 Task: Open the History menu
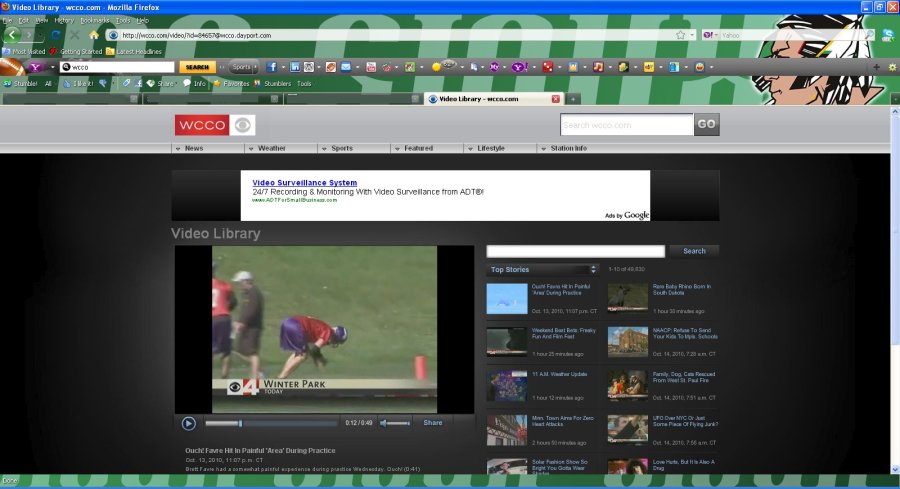click(64, 20)
